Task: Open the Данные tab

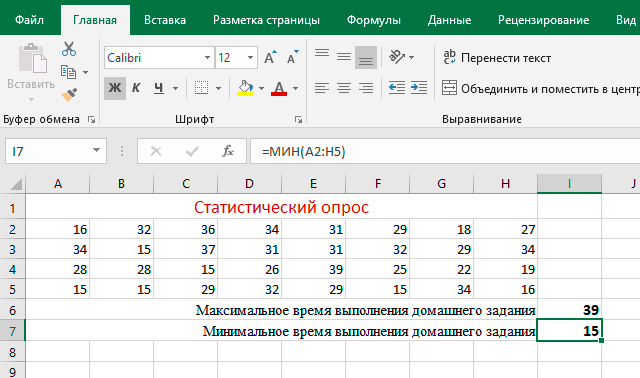Action: pyautogui.click(x=449, y=20)
